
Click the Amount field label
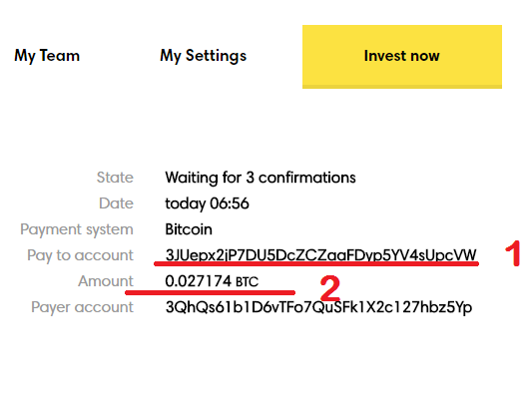[x=106, y=281]
